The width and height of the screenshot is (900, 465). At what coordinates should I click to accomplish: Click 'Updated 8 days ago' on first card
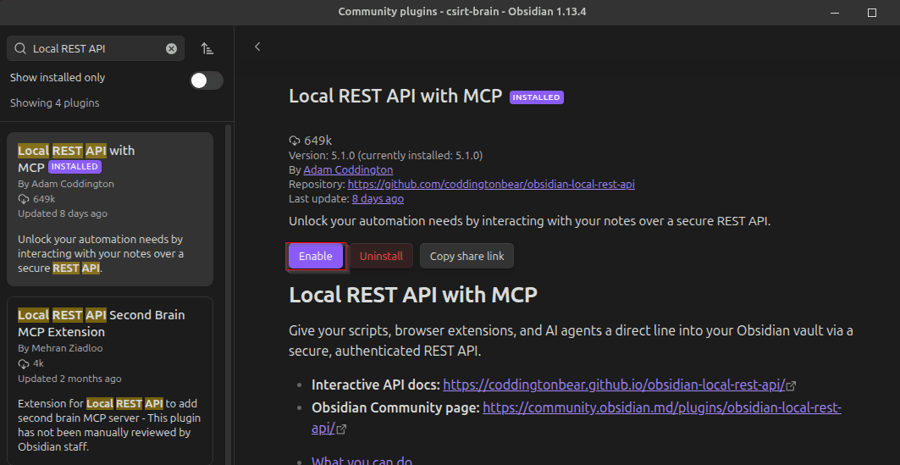[63, 214]
